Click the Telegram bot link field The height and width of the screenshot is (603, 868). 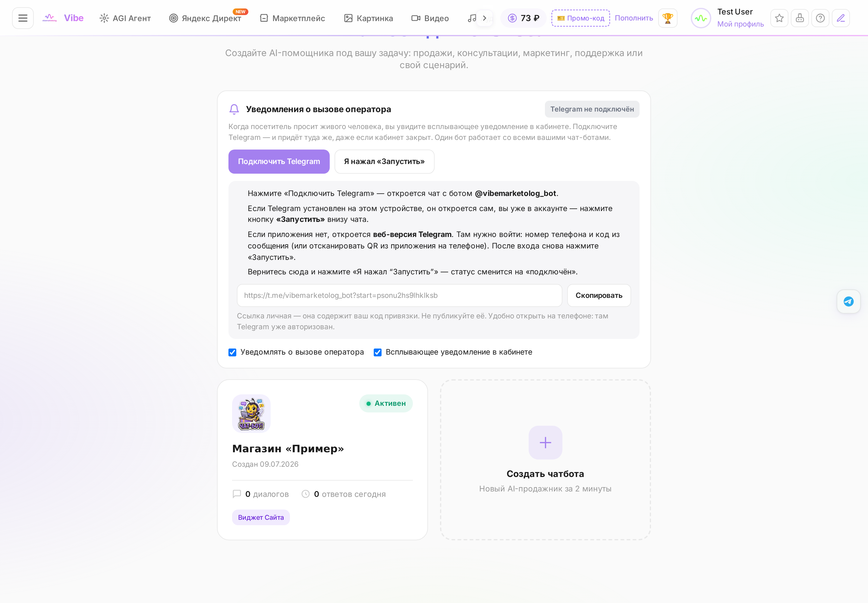[x=399, y=295]
